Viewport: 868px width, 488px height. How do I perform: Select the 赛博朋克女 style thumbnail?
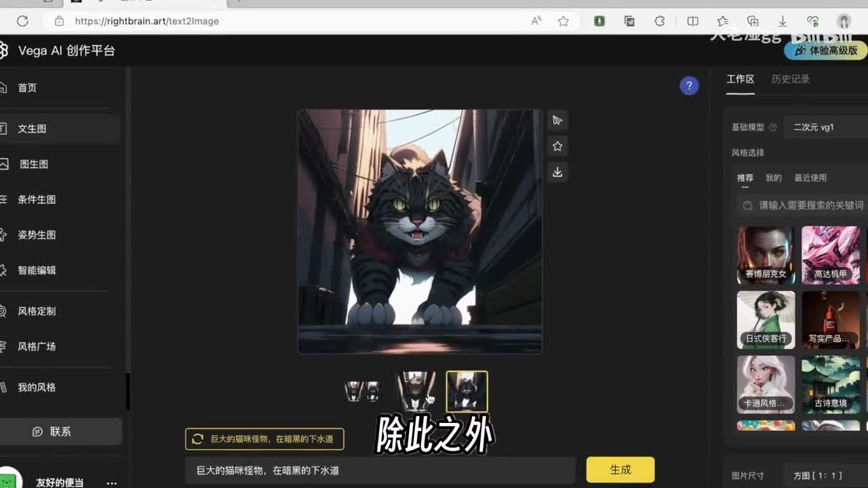766,255
